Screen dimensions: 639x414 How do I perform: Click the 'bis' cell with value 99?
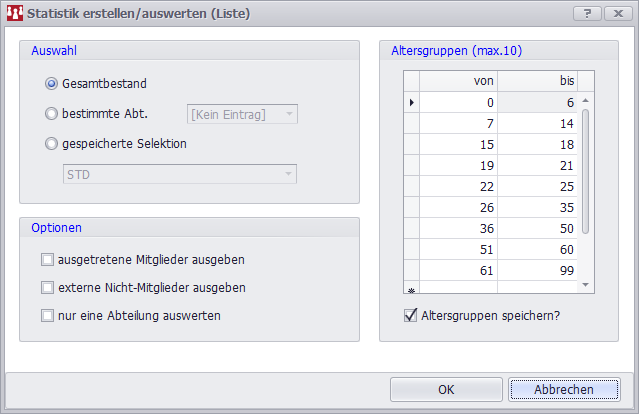[537, 270]
